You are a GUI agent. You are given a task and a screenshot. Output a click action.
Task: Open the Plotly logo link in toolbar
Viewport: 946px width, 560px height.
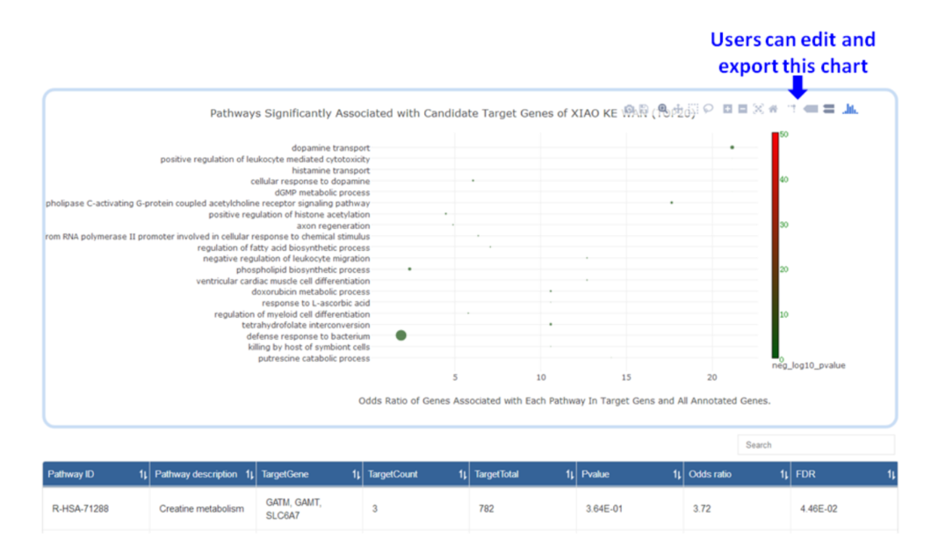pos(849,109)
